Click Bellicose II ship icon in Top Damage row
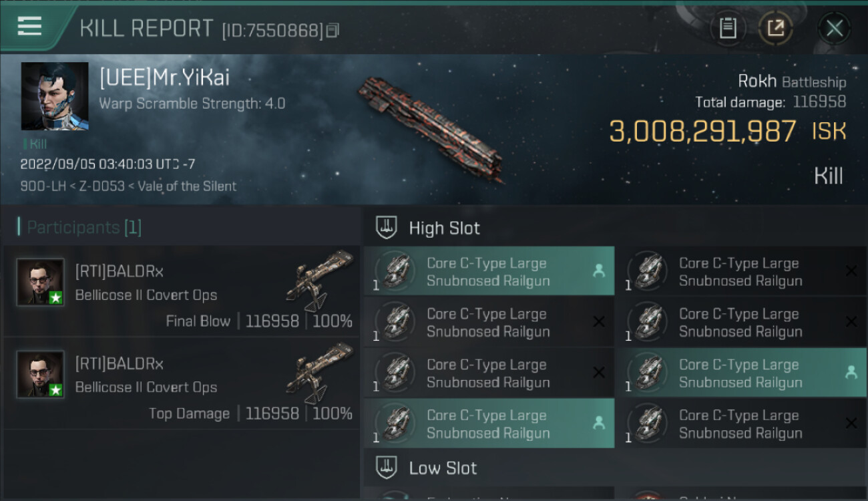The width and height of the screenshot is (868, 501). (x=319, y=373)
